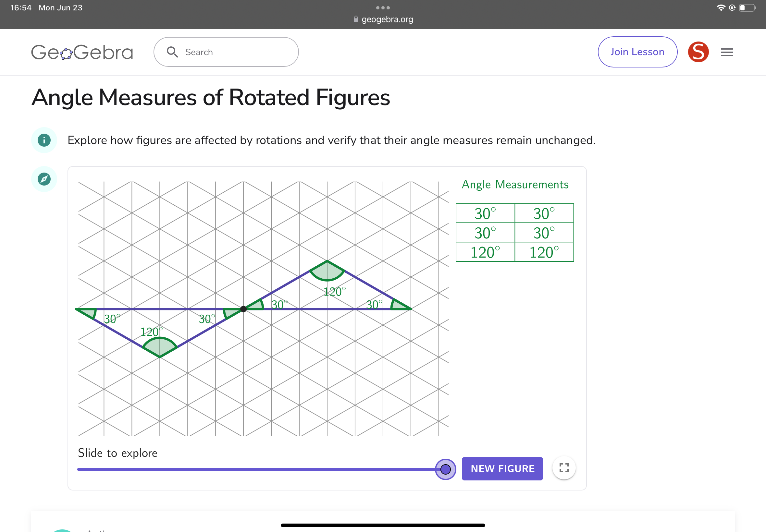Click the lower triangle's 120° angle marker

click(160, 347)
